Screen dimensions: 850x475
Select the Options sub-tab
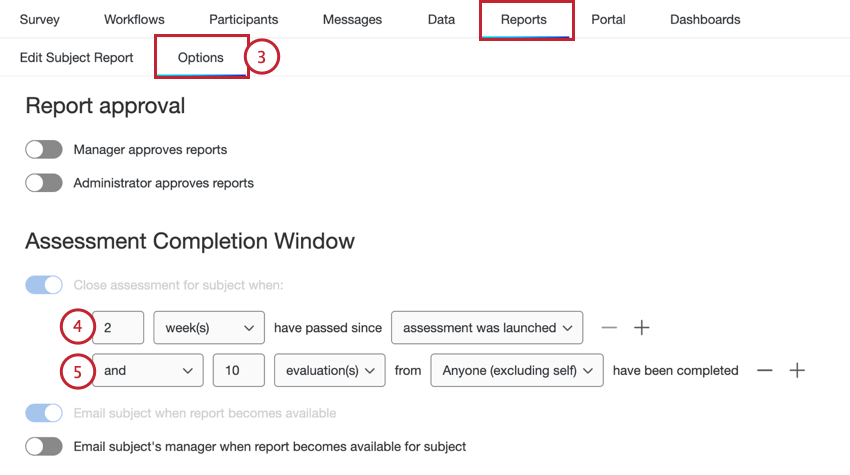tap(201, 57)
